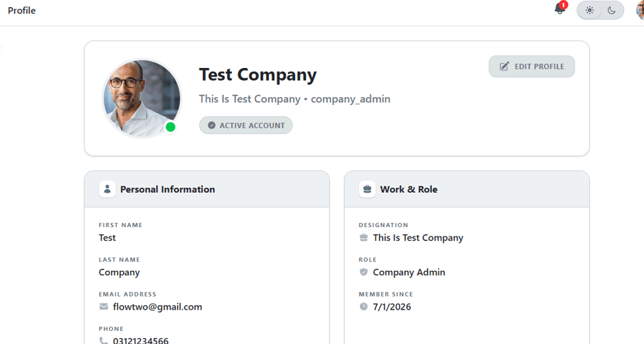Click the briefcase icon beside designation
The image size is (644, 344).
[363, 237]
